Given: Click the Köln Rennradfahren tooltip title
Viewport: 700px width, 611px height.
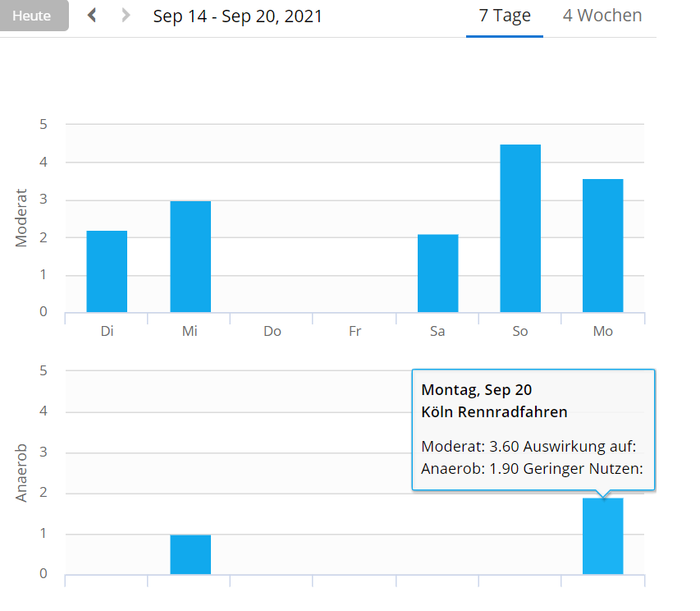Looking at the screenshot, I should point(494,412).
